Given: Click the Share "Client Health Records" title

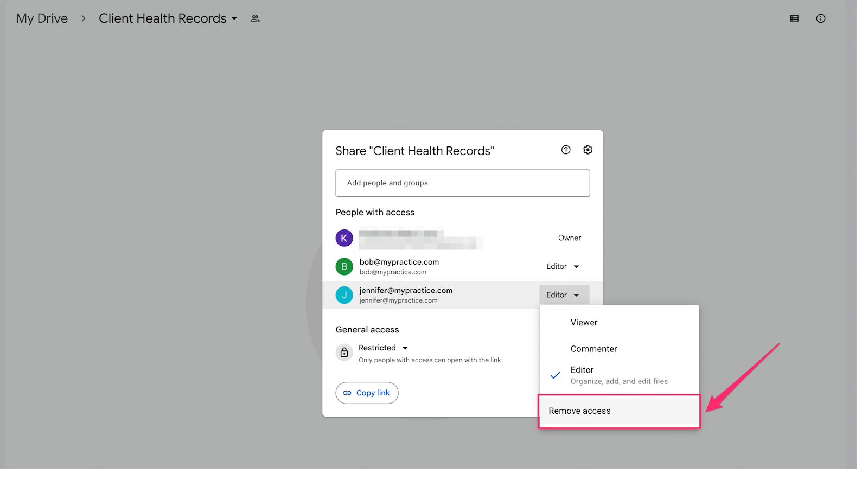Looking at the screenshot, I should pos(414,151).
